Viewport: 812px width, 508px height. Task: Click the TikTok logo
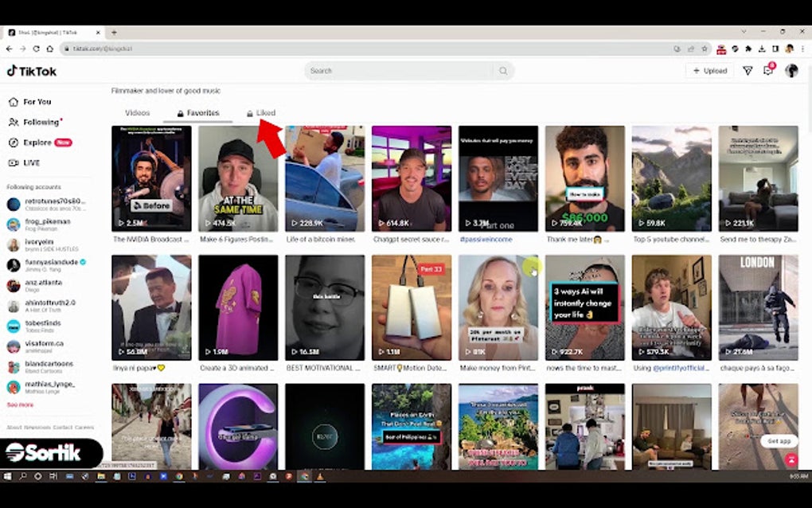pos(32,71)
